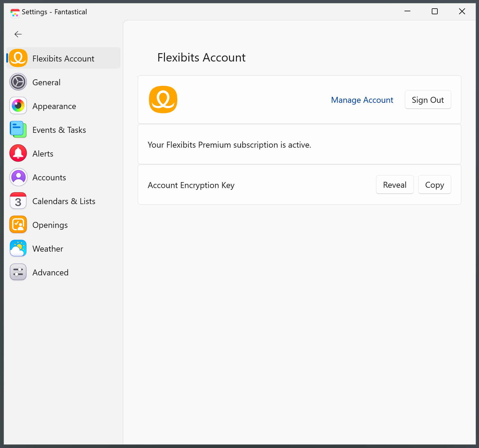Image resolution: width=479 pixels, height=448 pixels.
Task: Click the Calendars & Lists calendar icon
Action: 18,201
